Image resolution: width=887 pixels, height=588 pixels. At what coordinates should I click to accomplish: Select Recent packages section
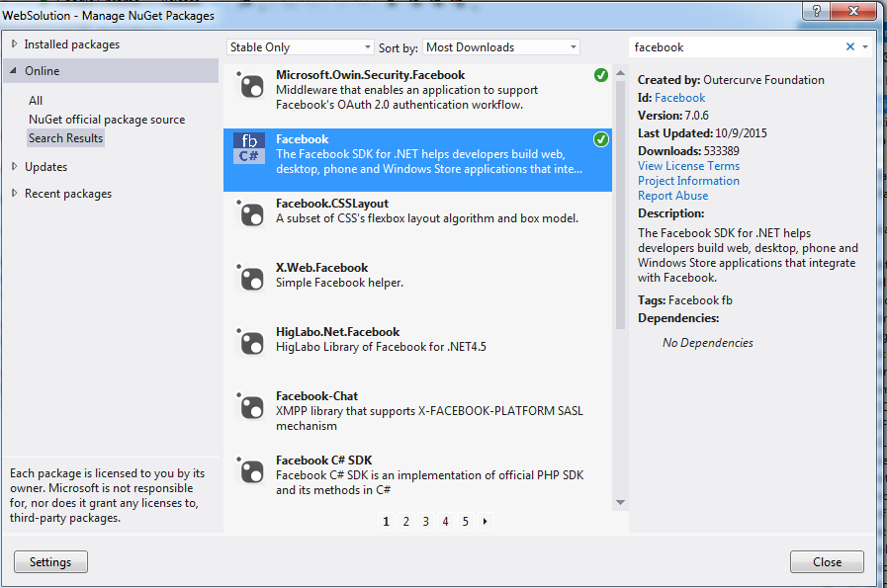coord(68,194)
